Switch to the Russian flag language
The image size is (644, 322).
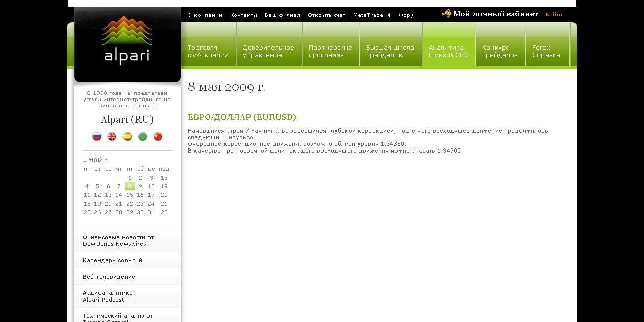(x=97, y=136)
